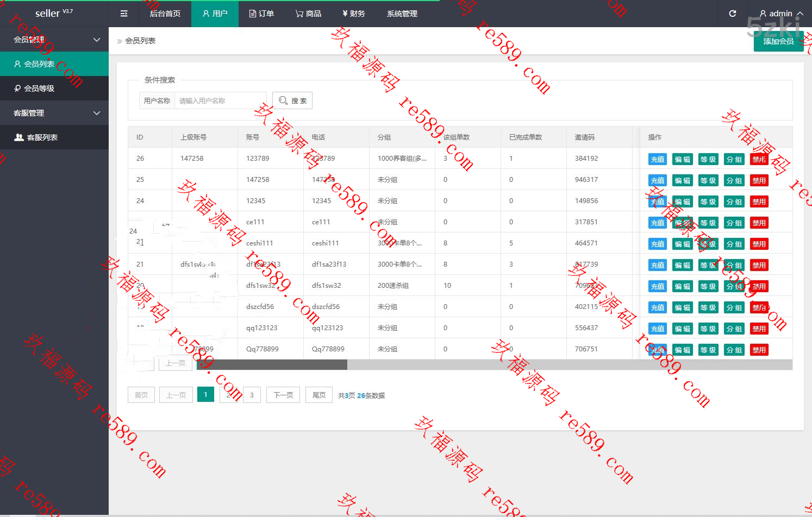Click 禁用 for account 12345
The image size is (812, 517).
759,201
